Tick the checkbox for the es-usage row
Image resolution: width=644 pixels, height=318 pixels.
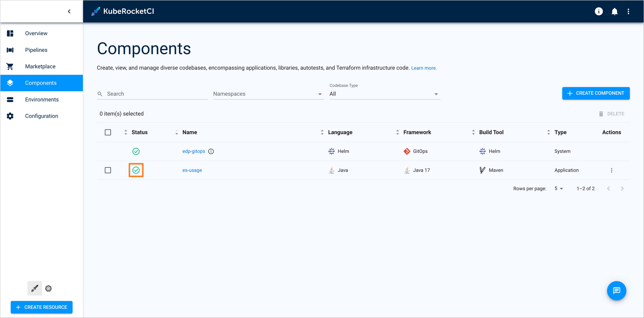pyautogui.click(x=108, y=170)
